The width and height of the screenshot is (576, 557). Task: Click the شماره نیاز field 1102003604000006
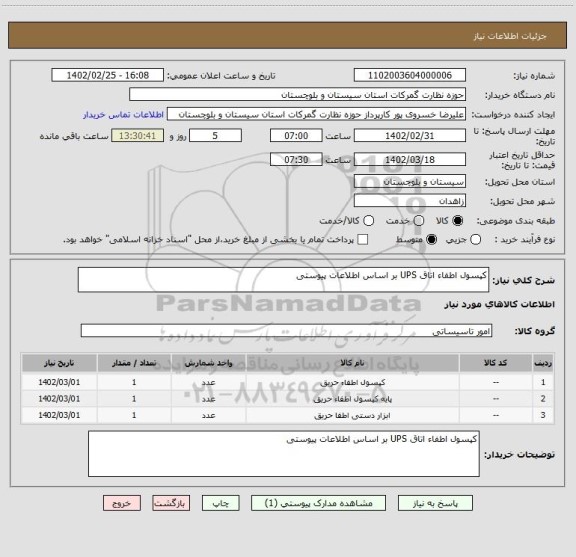[x=410, y=75]
